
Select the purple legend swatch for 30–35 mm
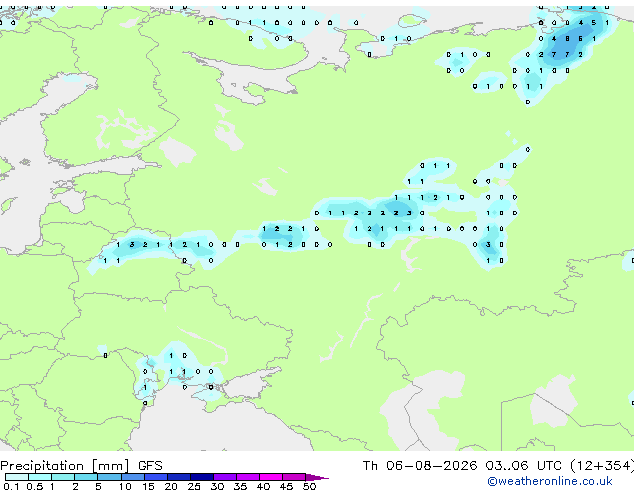pyautogui.click(x=225, y=477)
